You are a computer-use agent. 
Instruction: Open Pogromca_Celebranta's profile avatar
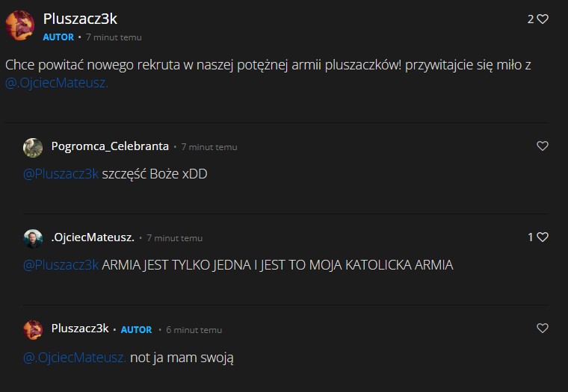[33, 148]
